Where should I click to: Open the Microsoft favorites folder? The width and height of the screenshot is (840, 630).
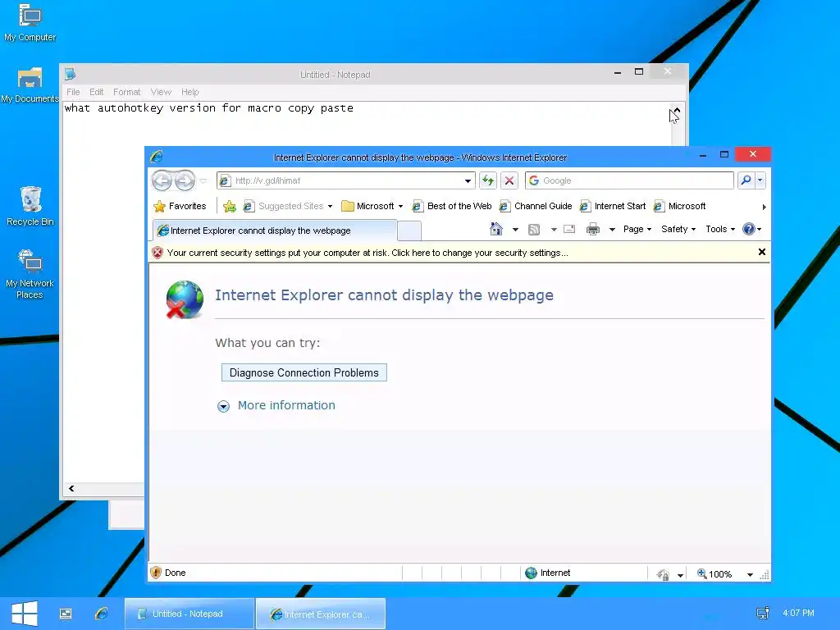coord(372,206)
